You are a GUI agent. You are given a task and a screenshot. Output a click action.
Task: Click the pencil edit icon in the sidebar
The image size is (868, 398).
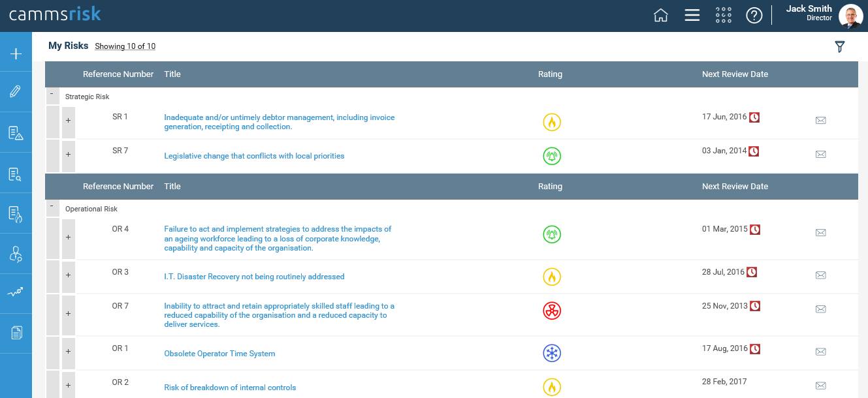[16, 92]
